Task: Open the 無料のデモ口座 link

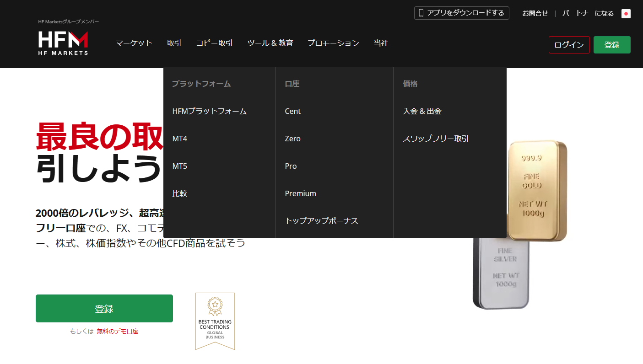Action: point(118,331)
